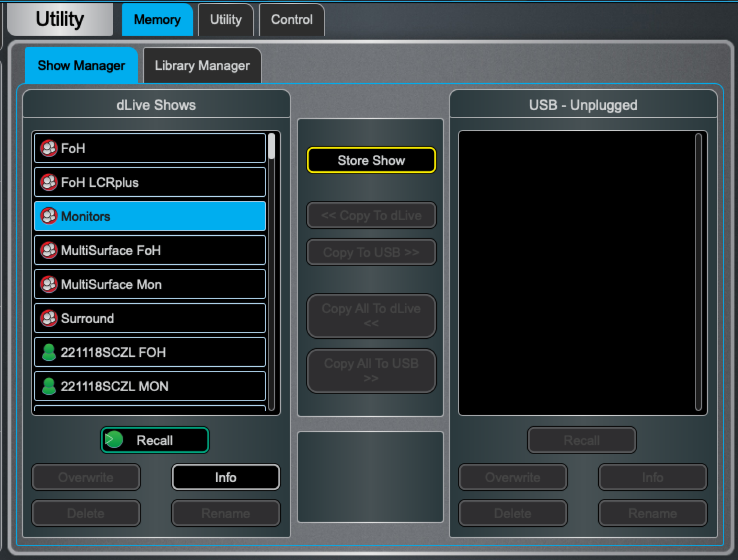Open Info for the selected dLive show

[225, 477]
